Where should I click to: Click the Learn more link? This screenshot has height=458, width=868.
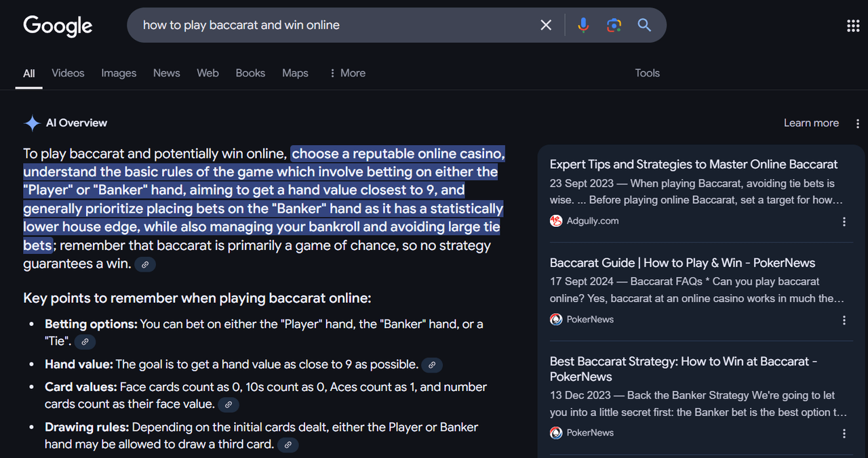(x=811, y=123)
